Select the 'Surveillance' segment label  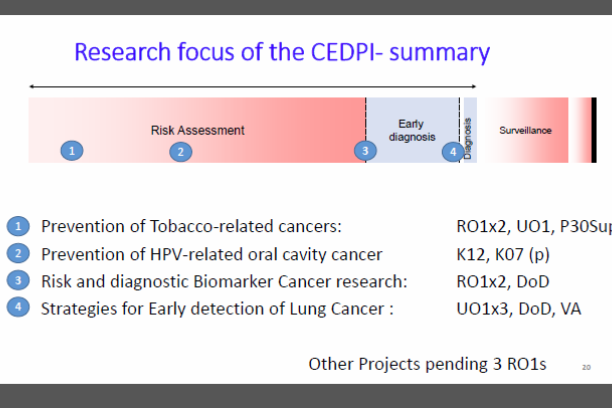pos(525,130)
